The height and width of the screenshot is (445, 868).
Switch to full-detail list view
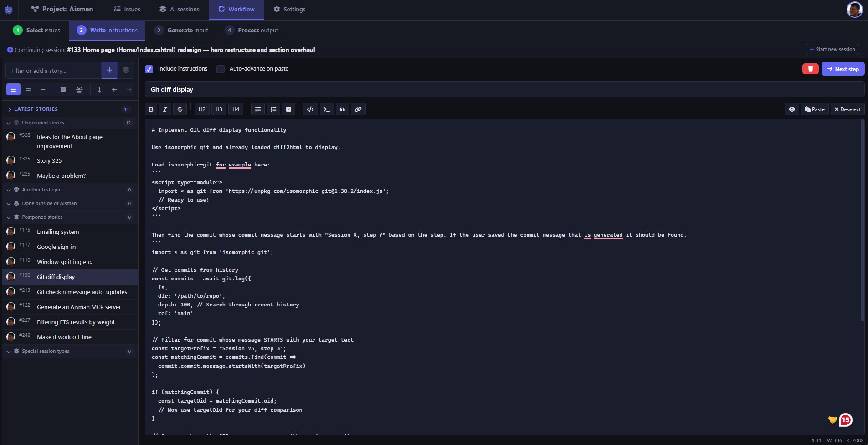point(13,89)
